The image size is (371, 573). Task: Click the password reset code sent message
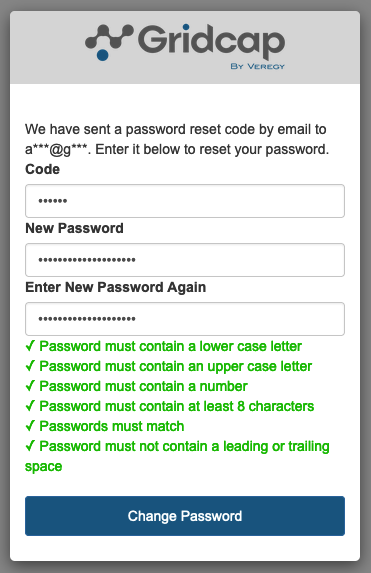tap(177, 139)
